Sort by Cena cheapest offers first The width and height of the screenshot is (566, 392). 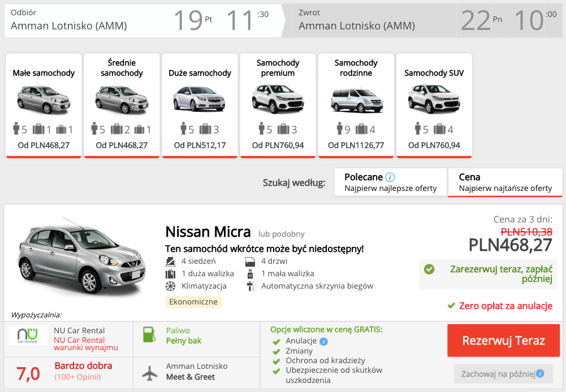point(505,182)
